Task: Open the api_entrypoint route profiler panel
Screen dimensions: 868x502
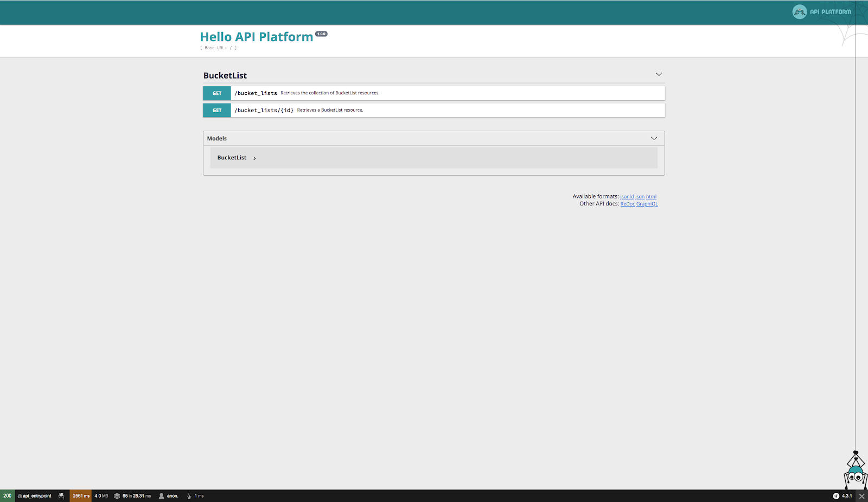Action: tap(35, 495)
